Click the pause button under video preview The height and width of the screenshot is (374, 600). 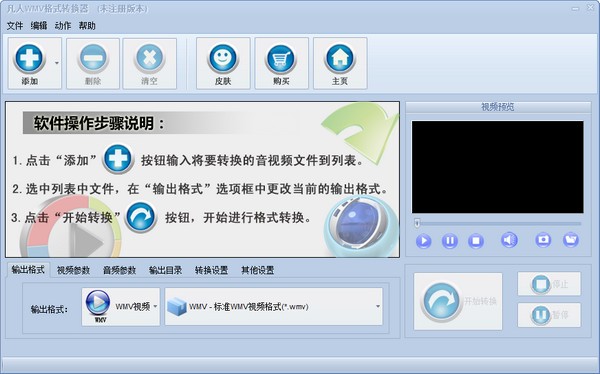pyautogui.click(x=450, y=241)
